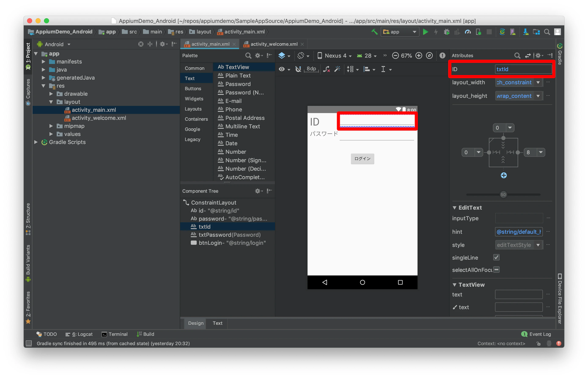Toggle autoconnect magnet icon
Screen dimensions: 588x379
298,69
